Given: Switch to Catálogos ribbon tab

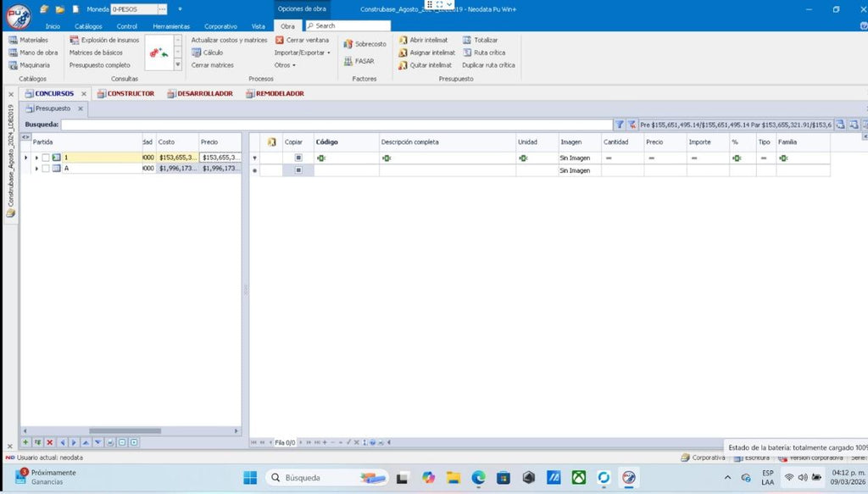Looking at the screenshot, I should pyautogui.click(x=88, y=26).
